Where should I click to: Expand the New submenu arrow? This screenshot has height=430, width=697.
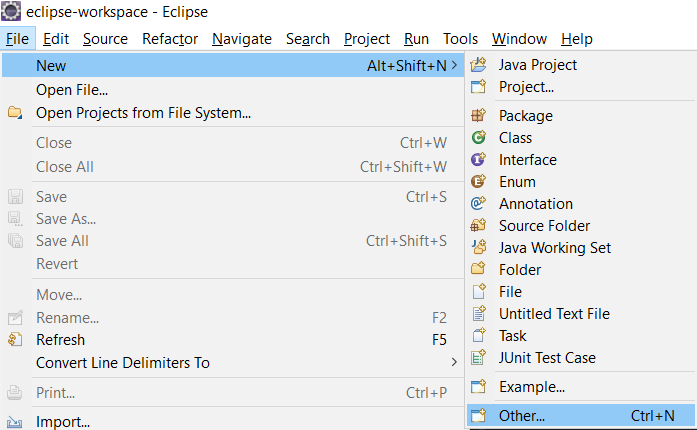pyautogui.click(x=454, y=65)
